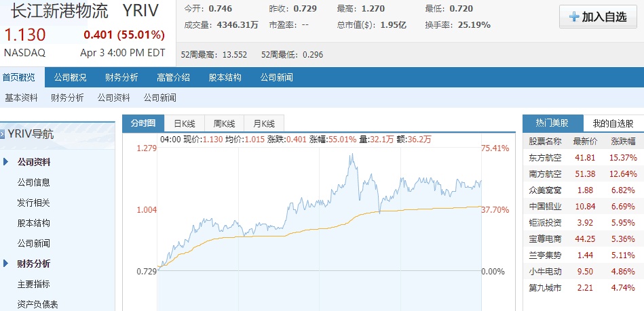
Task: Select the 热门美股 tab
Action: [552, 123]
